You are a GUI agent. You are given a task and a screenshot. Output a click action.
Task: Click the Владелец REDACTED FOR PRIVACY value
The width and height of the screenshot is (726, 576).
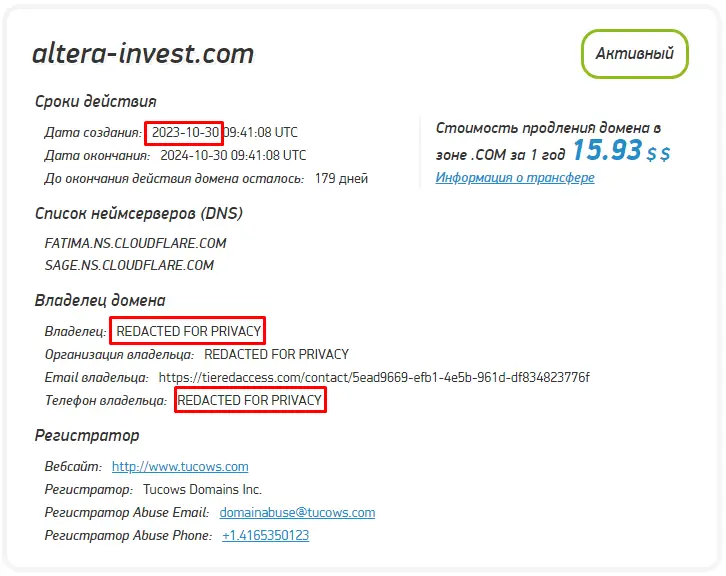[x=189, y=331]
